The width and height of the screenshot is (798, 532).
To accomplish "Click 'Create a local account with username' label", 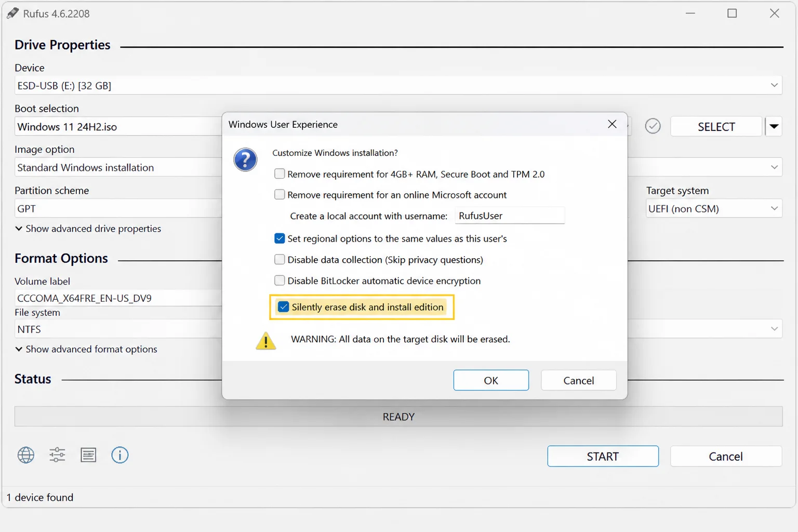I will (x=368, y=216).
